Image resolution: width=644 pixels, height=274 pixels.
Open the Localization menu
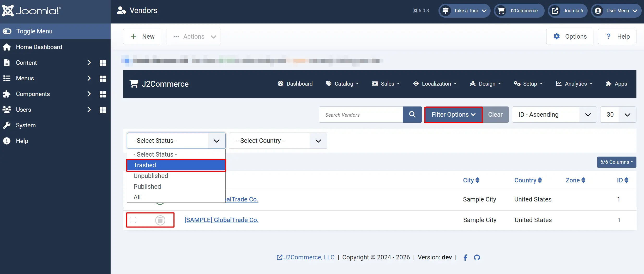pos(435,84)
